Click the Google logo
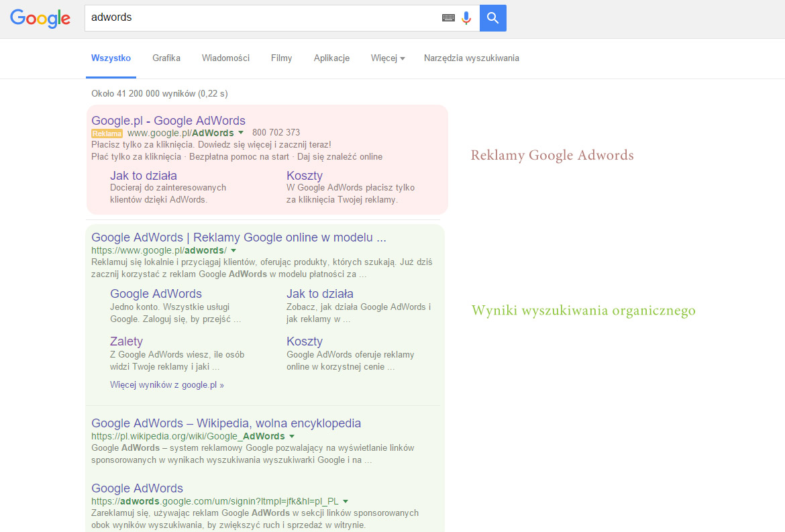Viewport: 785px width, 532px height. 40,19
